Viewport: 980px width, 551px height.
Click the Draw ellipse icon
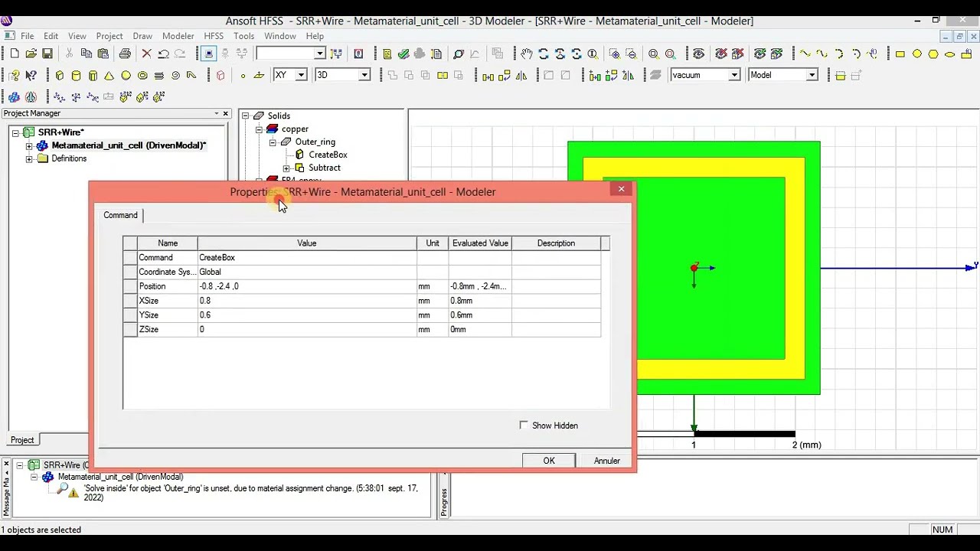pos(950,54)
